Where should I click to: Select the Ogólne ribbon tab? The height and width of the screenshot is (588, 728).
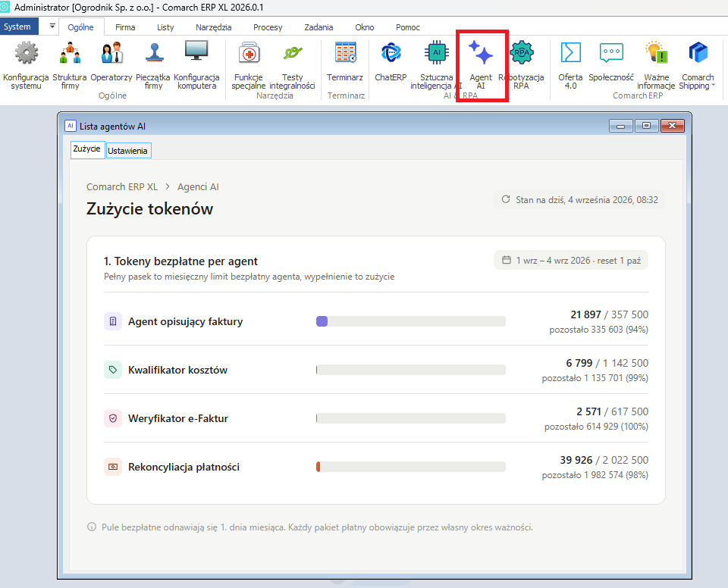coord(81,27)
